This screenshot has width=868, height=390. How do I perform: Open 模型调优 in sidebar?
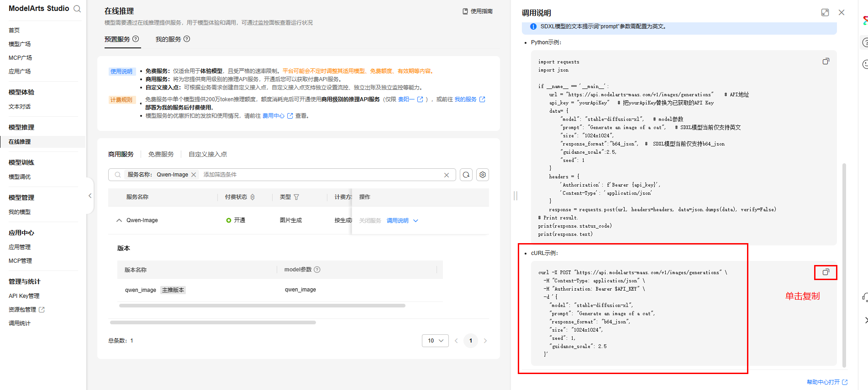pos(20,177)
